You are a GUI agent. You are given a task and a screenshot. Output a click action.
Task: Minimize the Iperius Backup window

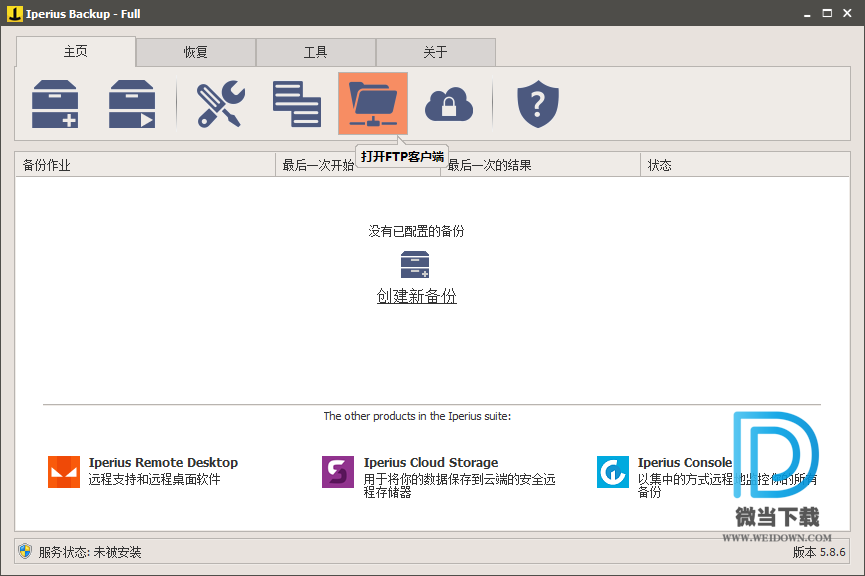pyautogui.click(x=807, y=14)
